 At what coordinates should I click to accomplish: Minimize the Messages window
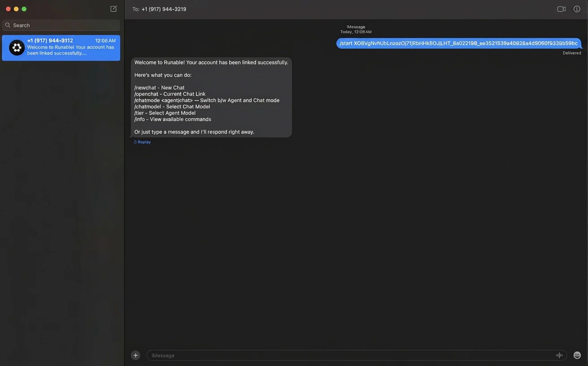16,9
